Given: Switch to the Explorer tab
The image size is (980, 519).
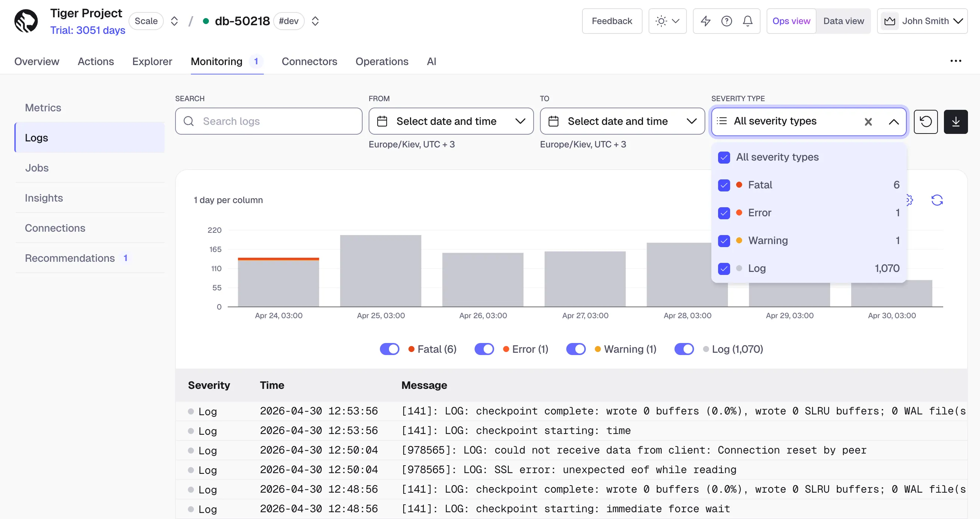Looking at the screenshot, I should click(152, 61).
